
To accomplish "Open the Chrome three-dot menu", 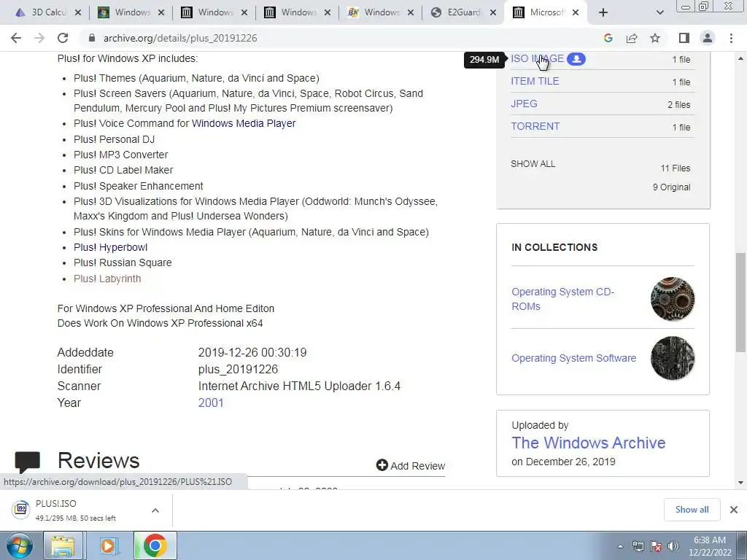I will (731, 38).
